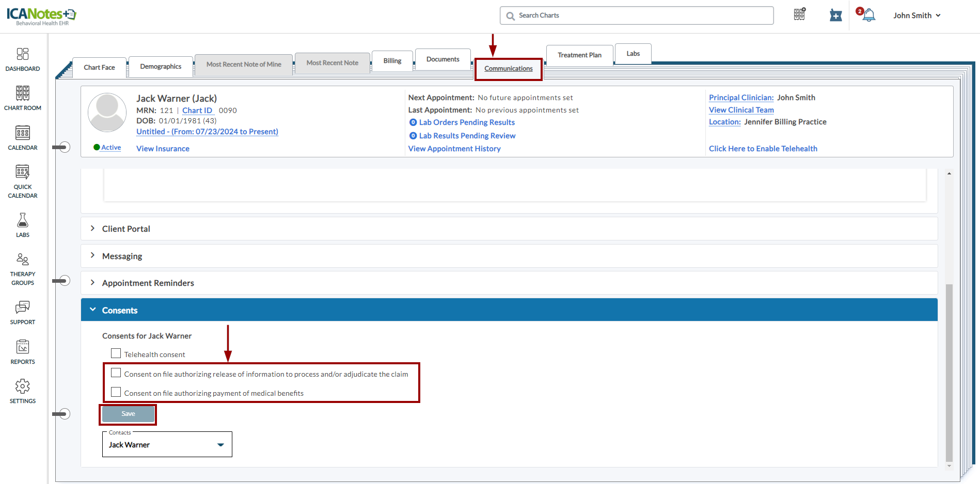This screenshot has width=980, height=484.
Task: Collapse the Consents section
Action: (x=120, y=310)
